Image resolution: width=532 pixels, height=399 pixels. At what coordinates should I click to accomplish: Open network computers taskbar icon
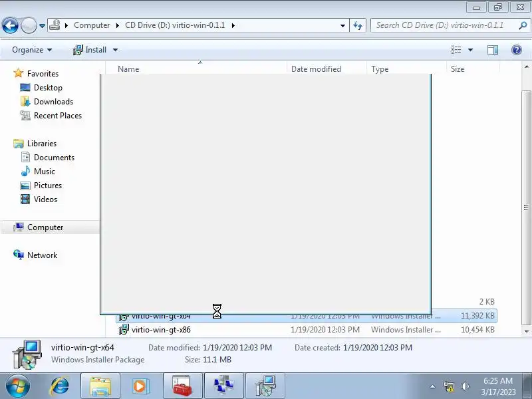click(223, 386)
